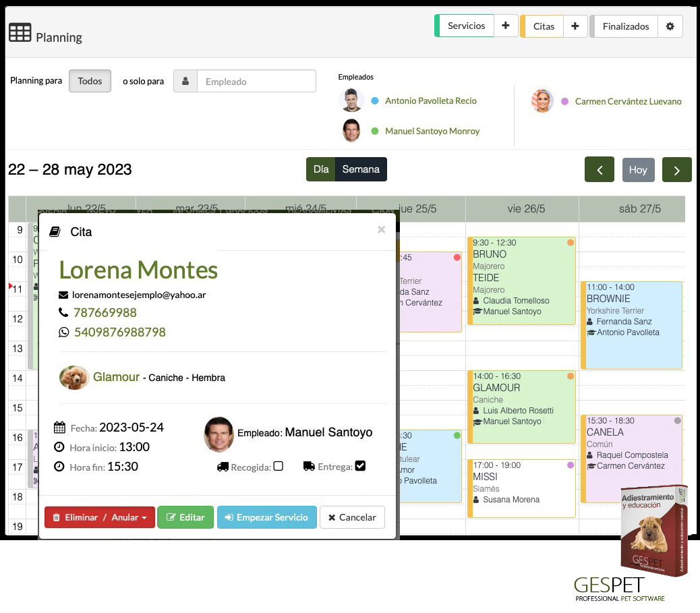Screen dimensions: 700x613
Task: Click blue dot beside Antonio Pavolleta Recio
Action: tap(375, 101)
